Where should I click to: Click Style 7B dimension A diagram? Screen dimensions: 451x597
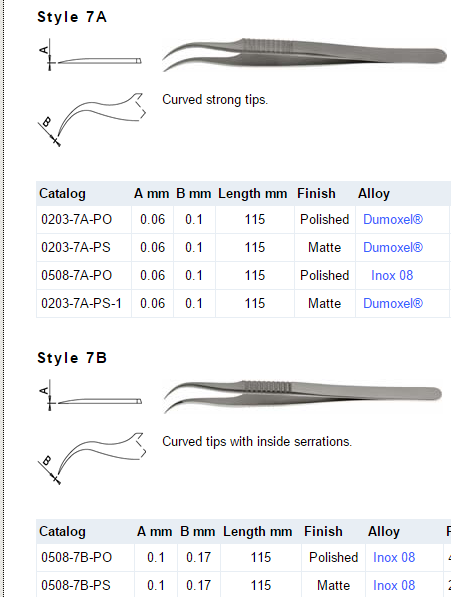tap(91, 395)
